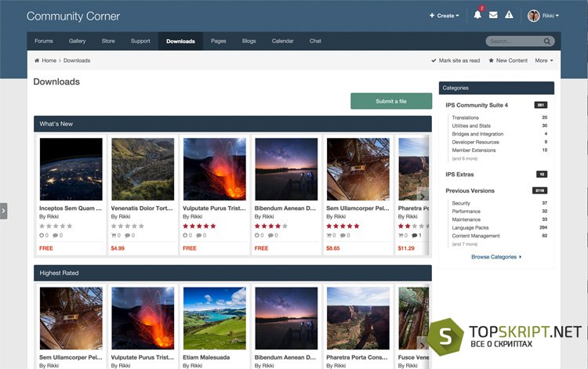Open the Content Management subcategory
This screenshot has height=369, width=588.
(476, 236)
